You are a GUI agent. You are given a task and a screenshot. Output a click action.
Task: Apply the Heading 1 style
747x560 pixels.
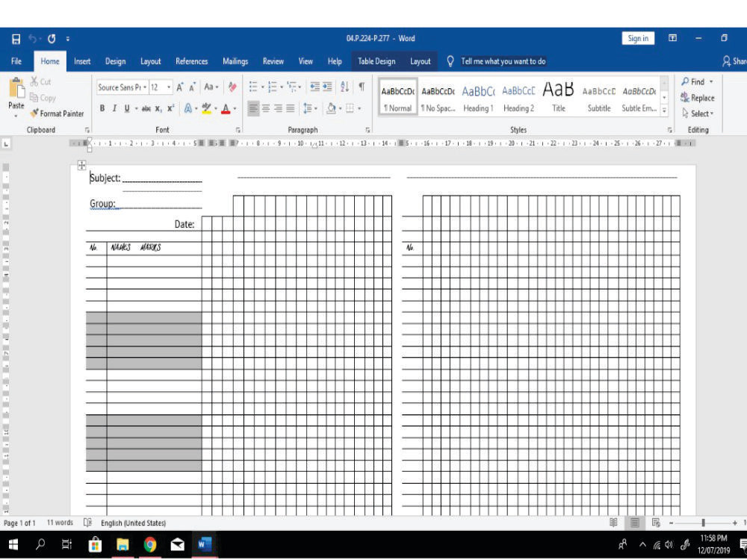click(478, 99)
